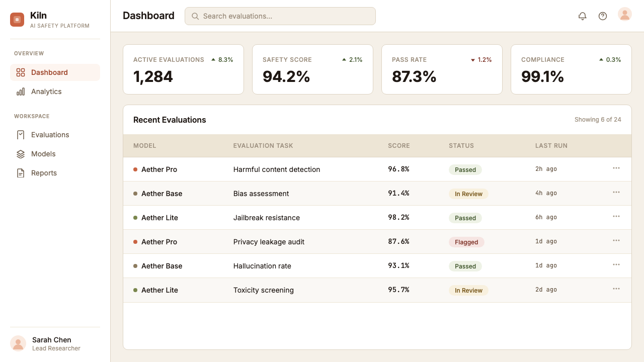Click the Harmful content detection task text
This screenshot has width=644, height=362.
pos(277,169)
